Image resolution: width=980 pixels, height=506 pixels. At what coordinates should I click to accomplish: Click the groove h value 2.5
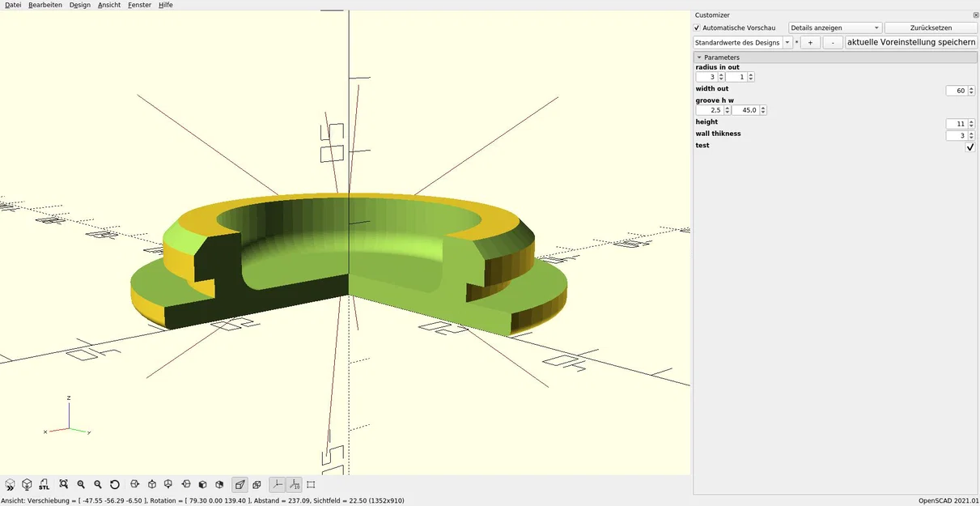point(709,110)
